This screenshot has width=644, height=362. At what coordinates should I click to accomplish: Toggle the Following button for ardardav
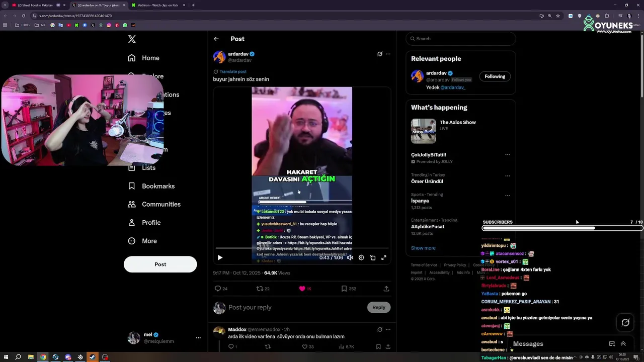(495, 76)
